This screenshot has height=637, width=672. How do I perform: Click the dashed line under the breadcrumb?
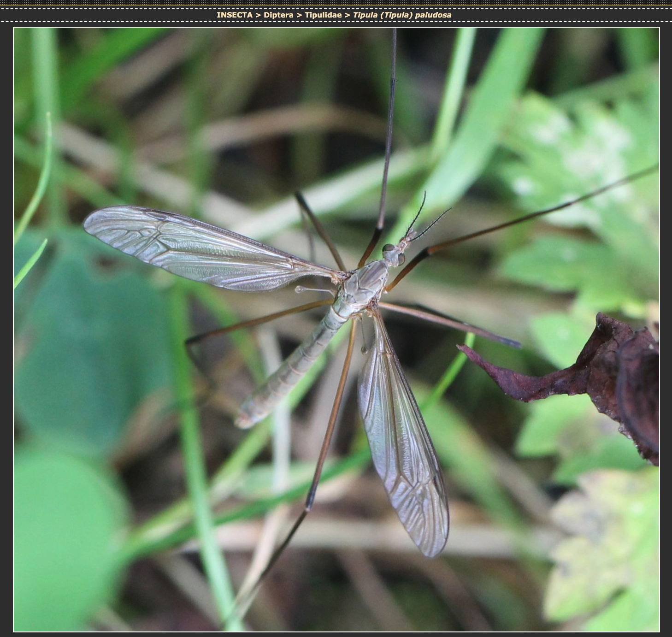tap(336, 22)
